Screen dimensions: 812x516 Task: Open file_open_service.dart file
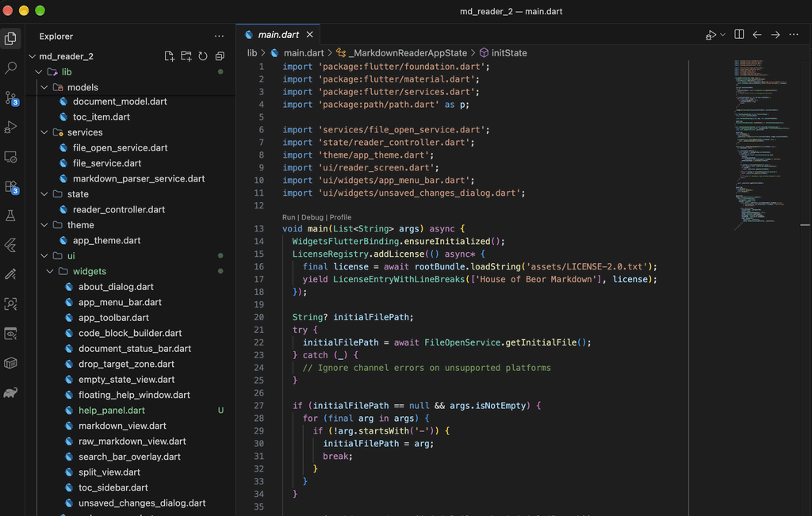121,148
